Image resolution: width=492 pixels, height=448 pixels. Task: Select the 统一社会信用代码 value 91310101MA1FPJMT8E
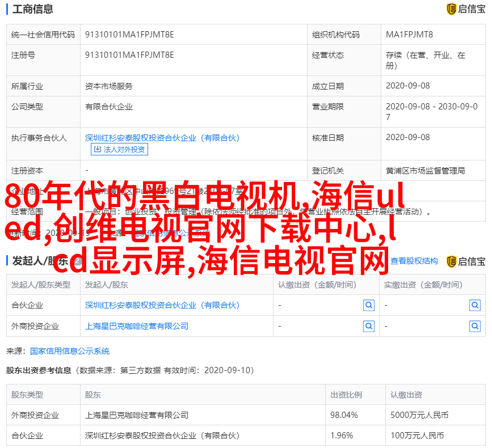[129, 35]
